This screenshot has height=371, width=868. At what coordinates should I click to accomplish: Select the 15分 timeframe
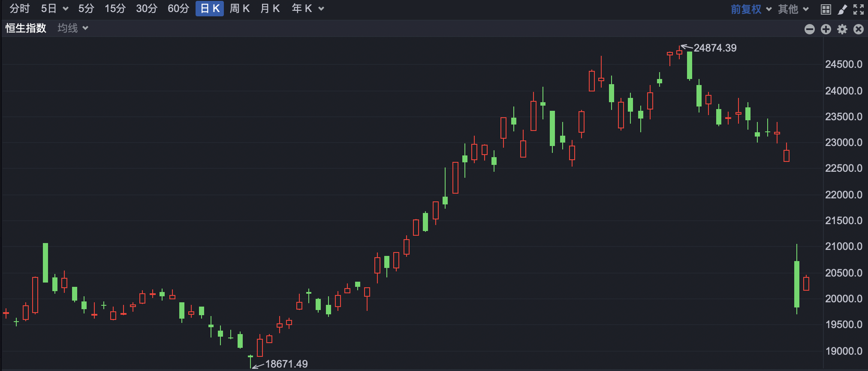pyautogui.click(x=115, y=9)
